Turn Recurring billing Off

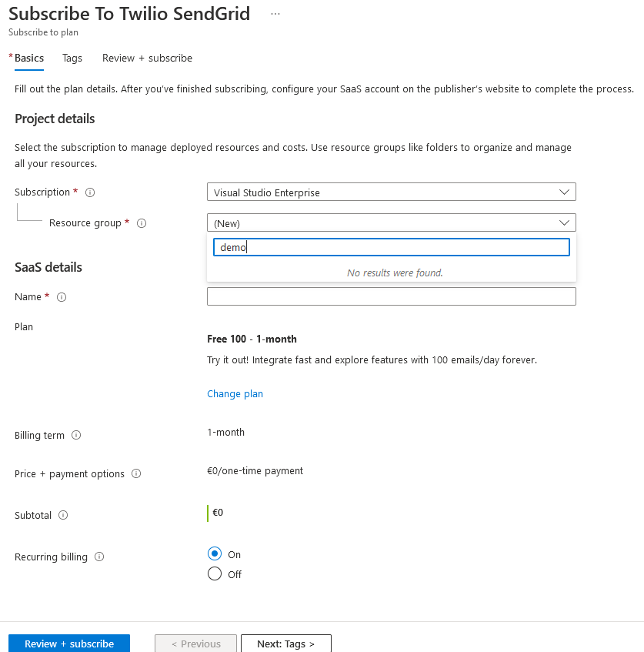(x=214, y=573)
